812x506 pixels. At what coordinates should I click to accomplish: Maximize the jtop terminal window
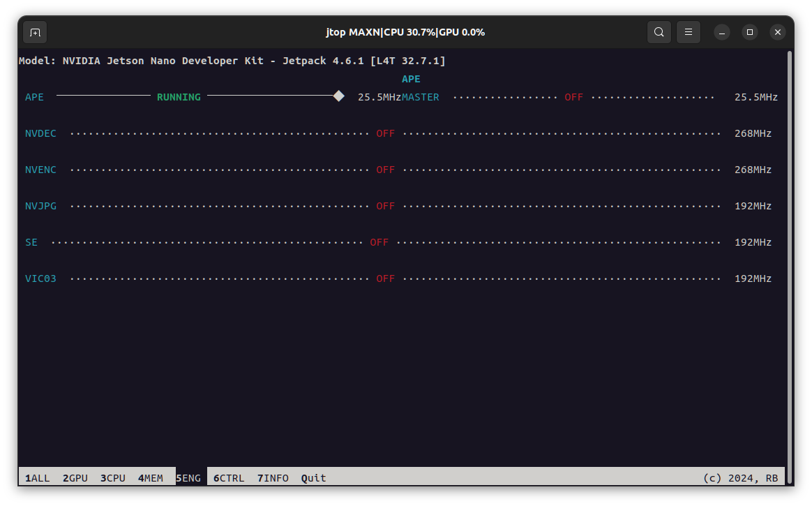click(x=749, y=32)
